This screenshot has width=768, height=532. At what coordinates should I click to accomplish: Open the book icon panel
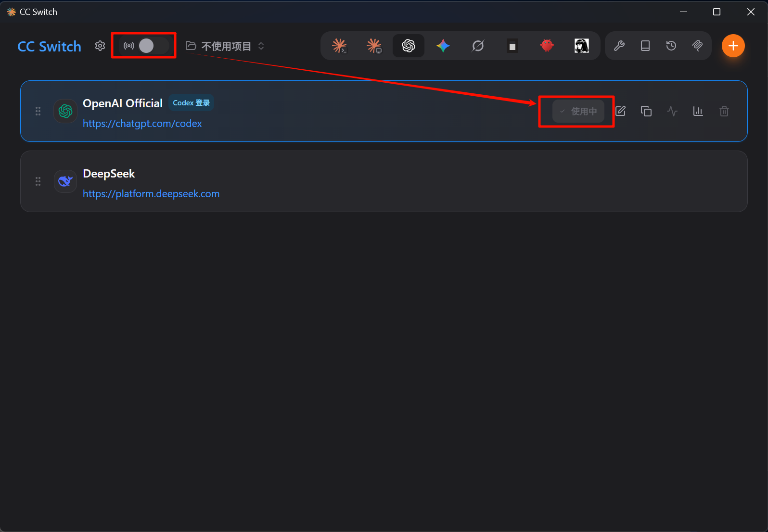645,46
